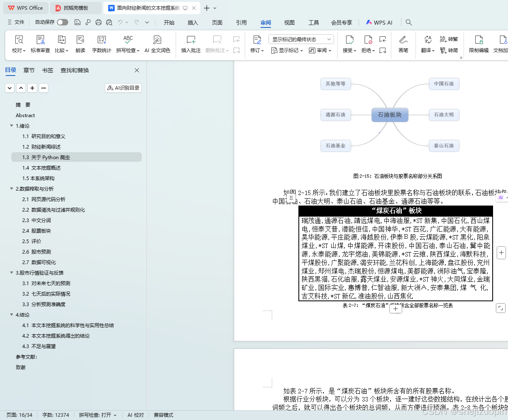This screenshot has height=420, width=508.
Task: Go to next change arrow icon
Action: click(383, 50)
